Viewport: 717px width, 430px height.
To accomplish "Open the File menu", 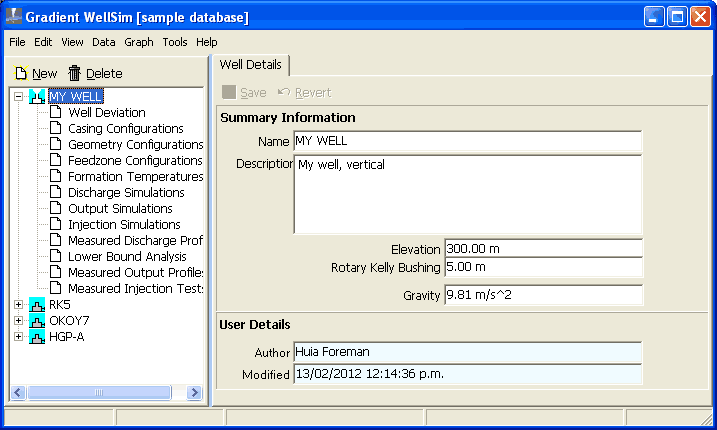I will click(17, 42).
